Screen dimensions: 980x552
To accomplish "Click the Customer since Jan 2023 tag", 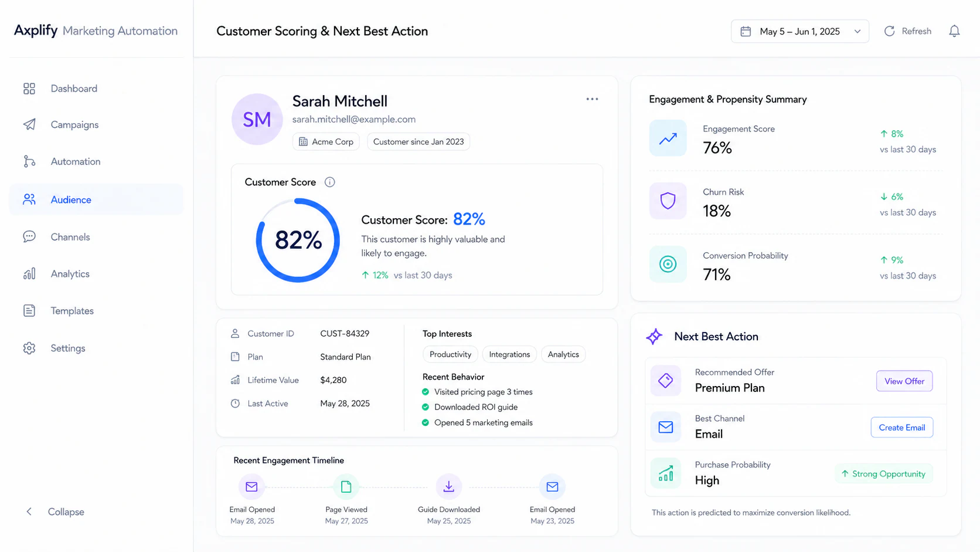I will [x=418, y=142].
